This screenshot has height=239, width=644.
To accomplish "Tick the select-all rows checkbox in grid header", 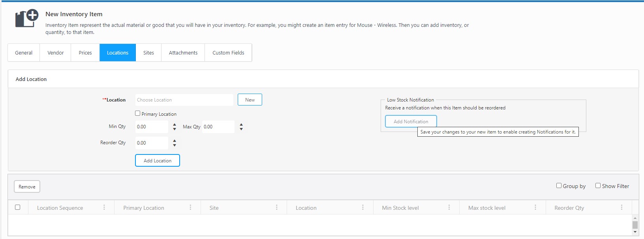I will (17, 207).
